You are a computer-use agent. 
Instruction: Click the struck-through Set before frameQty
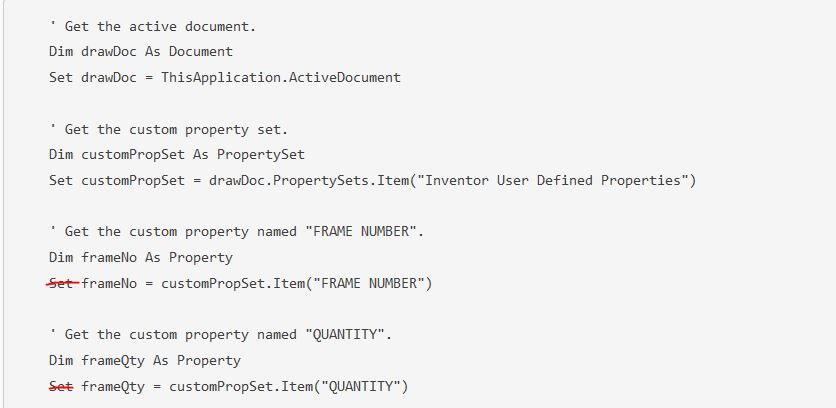[61, 386]
